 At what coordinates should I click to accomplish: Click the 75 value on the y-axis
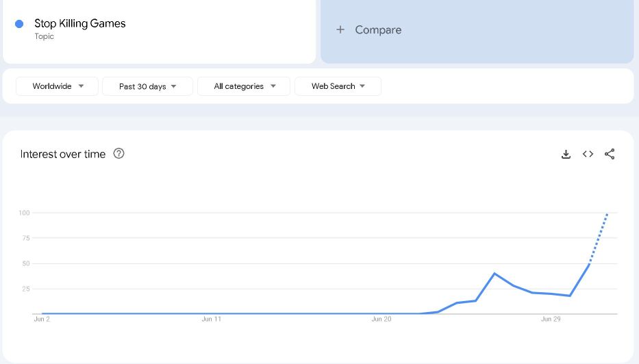pos(26,238)
